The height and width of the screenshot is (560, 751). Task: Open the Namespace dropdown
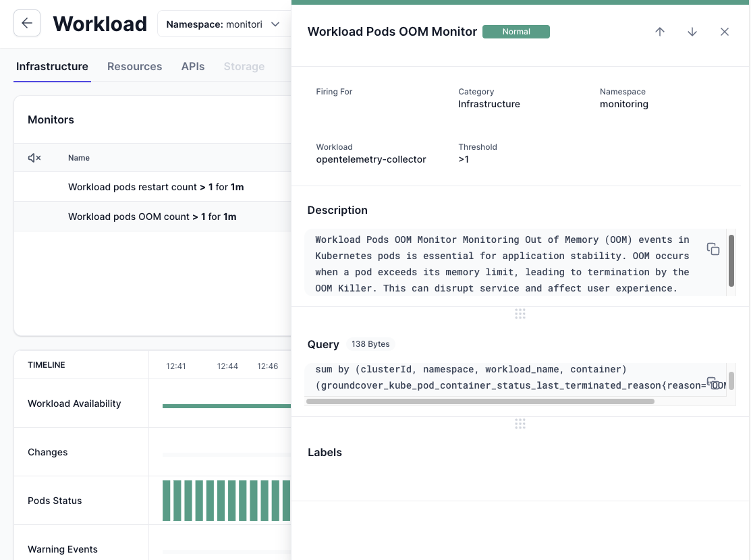pos(223,24)
